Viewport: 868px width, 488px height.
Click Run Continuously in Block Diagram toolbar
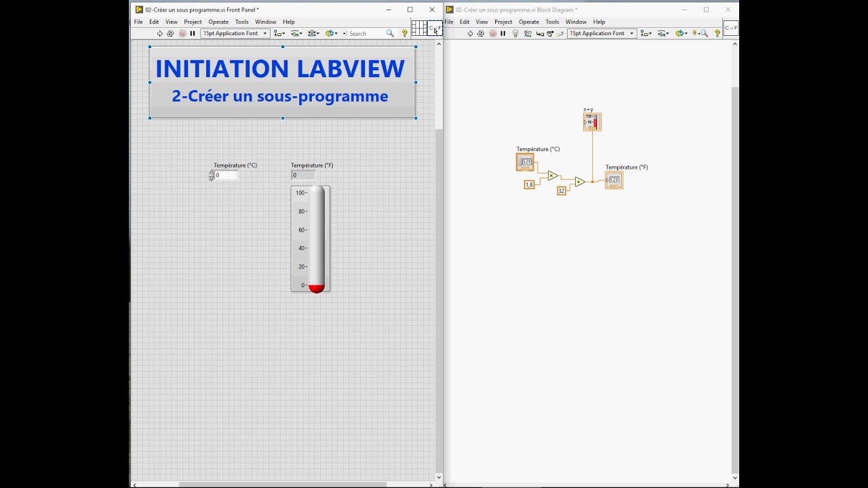point(481,33)
